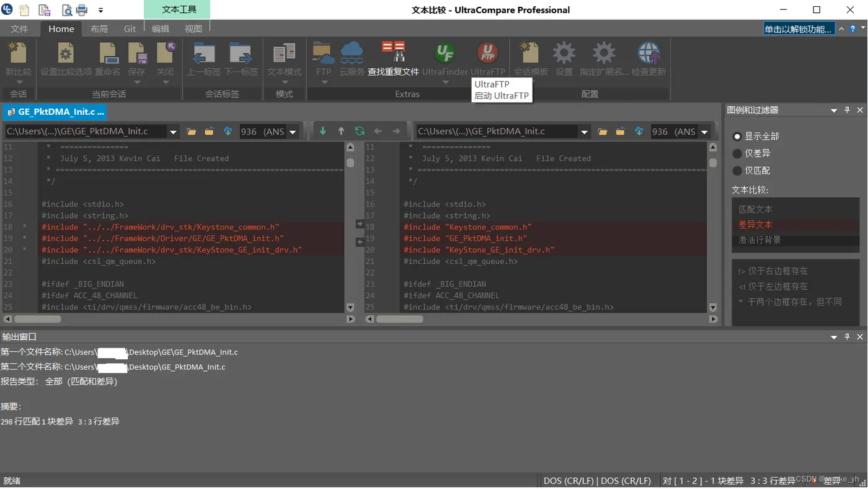Screen dimensions: 868x489
Task: Click the green recompare refresh icon
Action: [360, 131]
